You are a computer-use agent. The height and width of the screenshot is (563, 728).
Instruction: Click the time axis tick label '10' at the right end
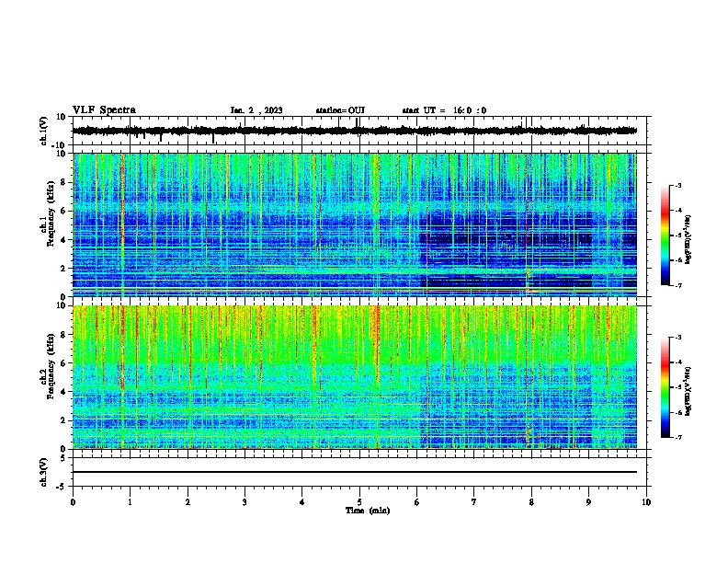[646, 502]
